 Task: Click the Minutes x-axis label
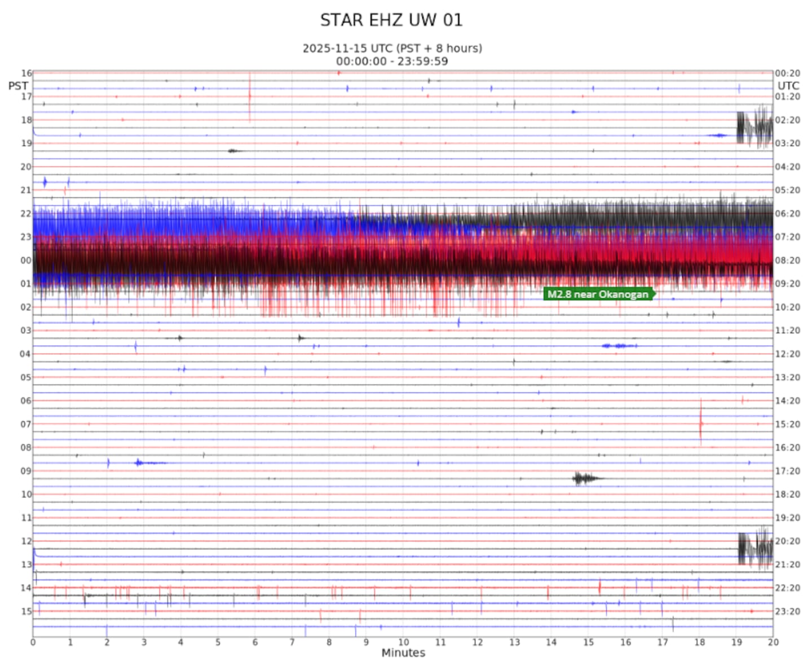coord(403,653)
